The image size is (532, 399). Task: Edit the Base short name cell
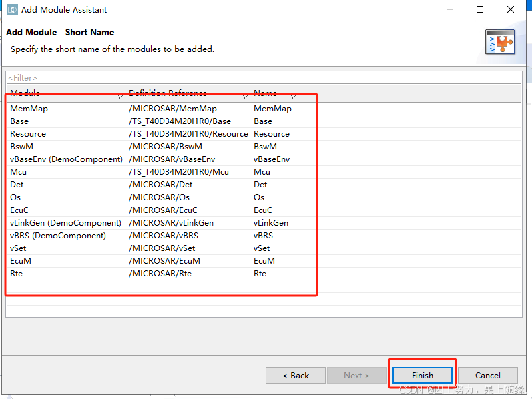(274, 121)
